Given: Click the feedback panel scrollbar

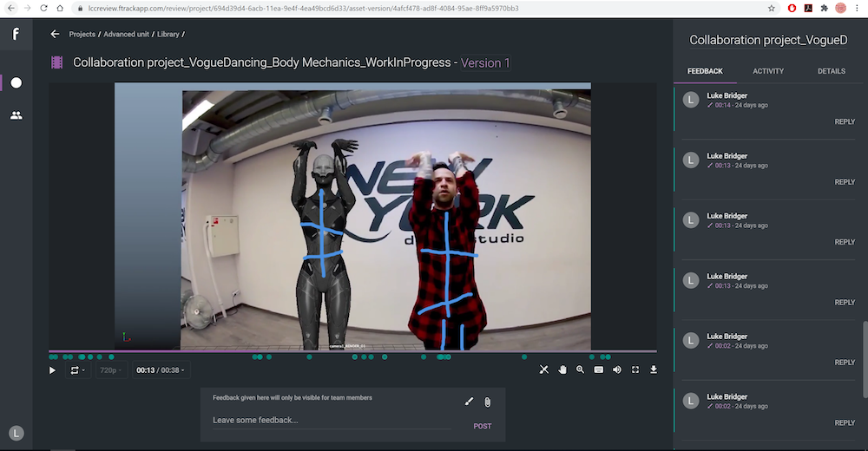Looking at the screenshot, I should [x=865, y=358].
